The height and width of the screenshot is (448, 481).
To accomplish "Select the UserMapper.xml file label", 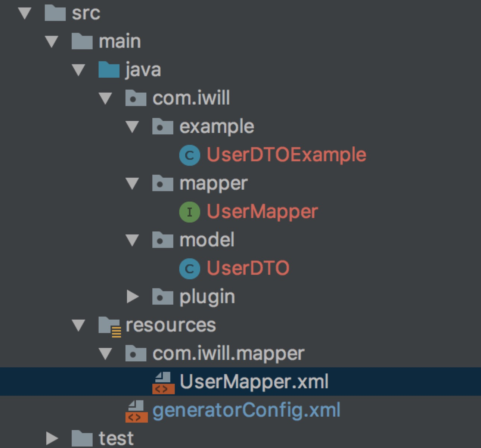I will pos(254,382).
